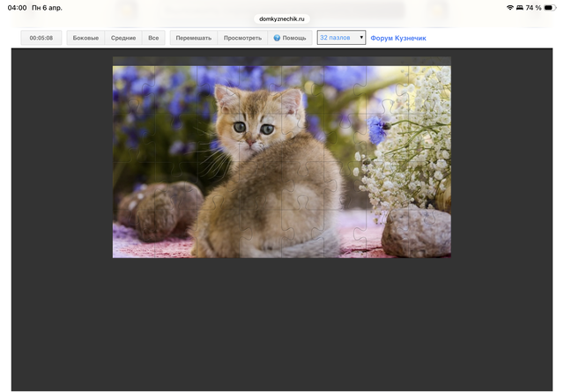This screenshot has width=564, height=392.
Task: Shuffle pieces with Перемешать button
Action: tap(194, 39)
